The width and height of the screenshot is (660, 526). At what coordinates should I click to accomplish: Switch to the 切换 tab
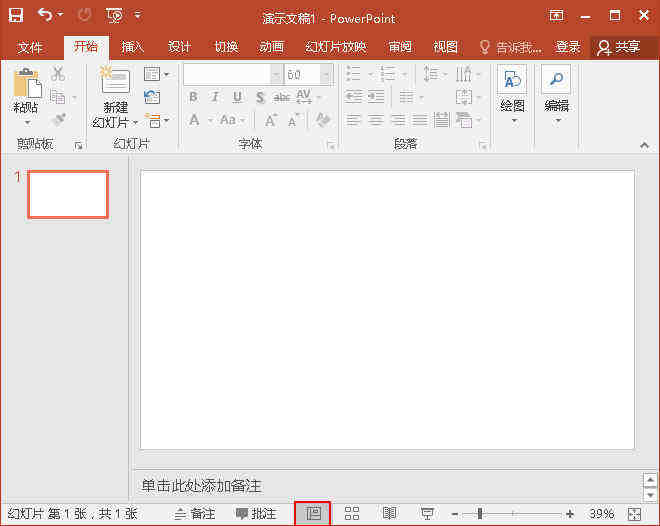(226, 47)
